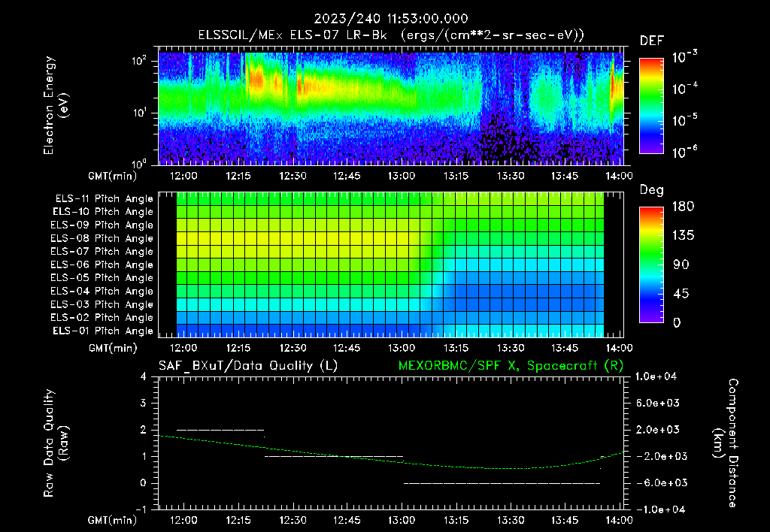Select the ELS-03 Pitch Angle row label
The image size is (770, 532).
point(102,304)
